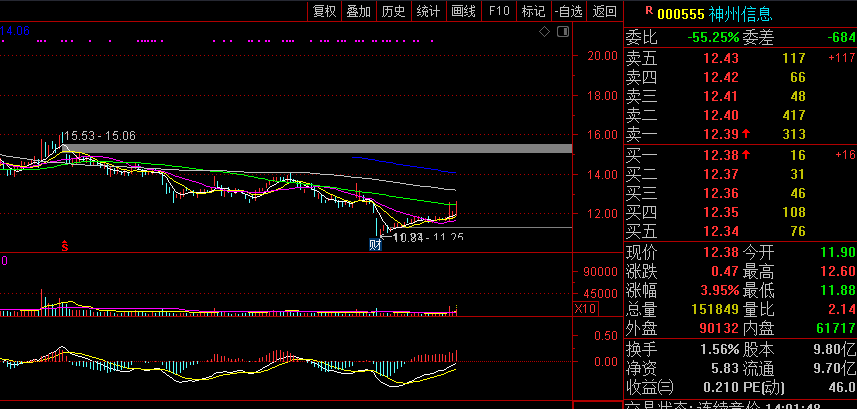
Task: Click the X10 volume scale box
Action: click(585, 309)
